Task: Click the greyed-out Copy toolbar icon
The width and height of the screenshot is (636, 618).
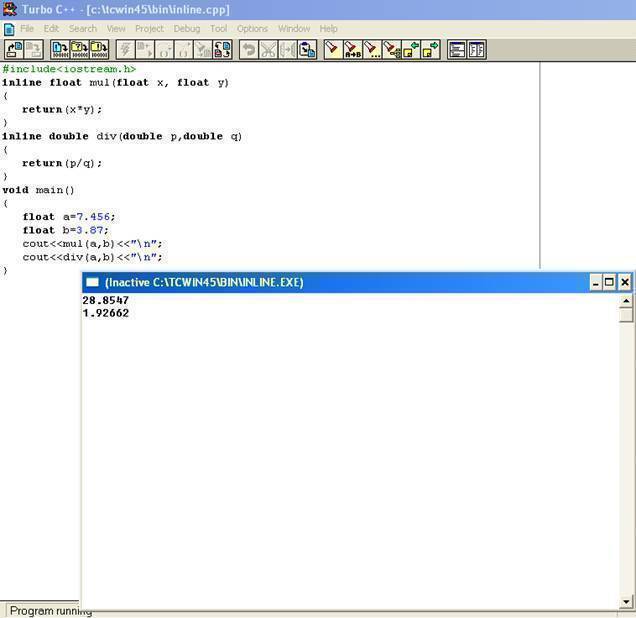Action: click(x=287, y=50)
